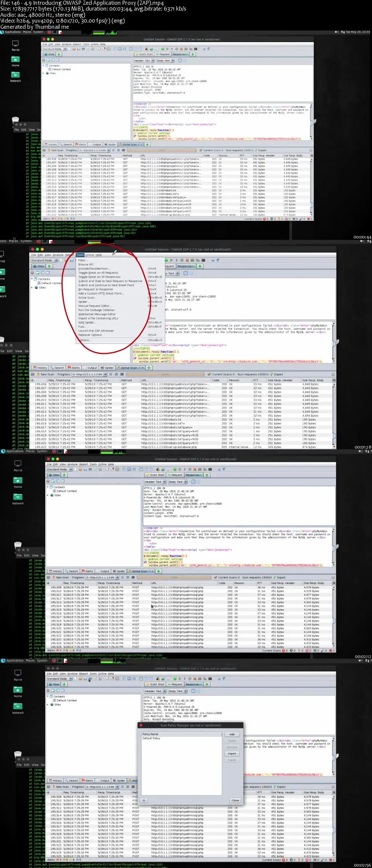Open Header: Text dropdown in 00:00:44 frame
The image size is (372, 868).
coord(144,61)
